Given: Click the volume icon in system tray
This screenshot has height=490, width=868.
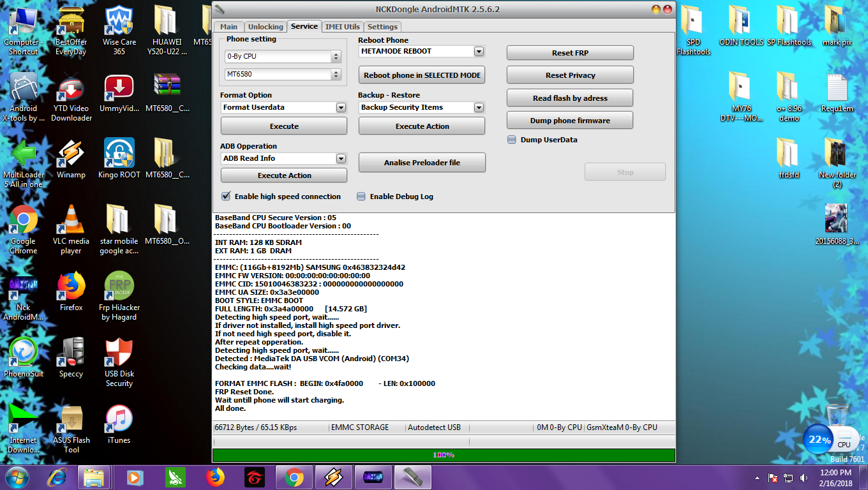Looking at the screenshot, I should point(804,478).
